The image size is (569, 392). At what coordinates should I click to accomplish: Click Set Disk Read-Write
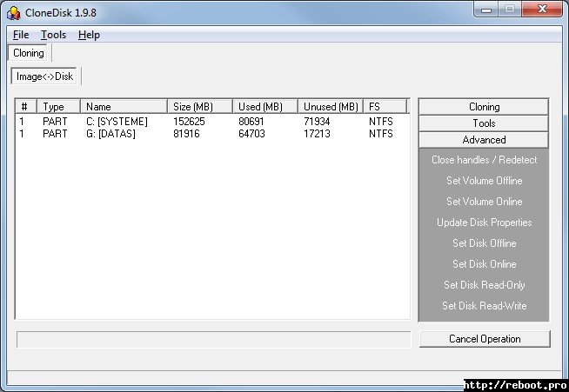click(x=484, y=306)
